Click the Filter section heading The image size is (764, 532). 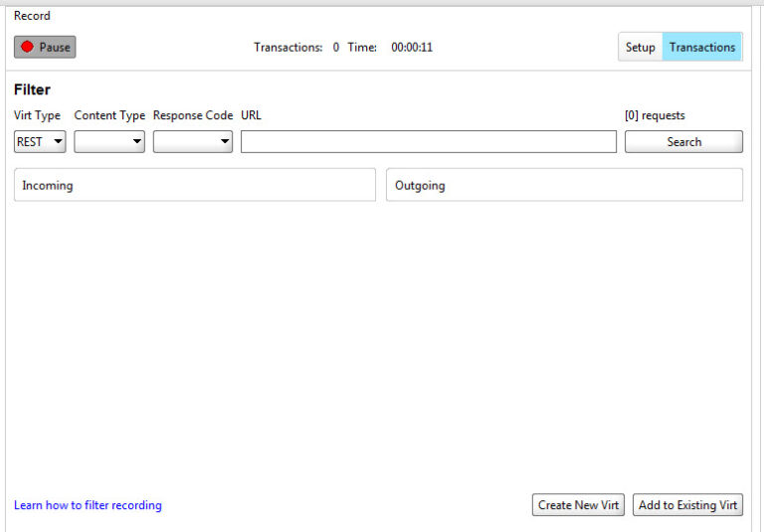32,89
